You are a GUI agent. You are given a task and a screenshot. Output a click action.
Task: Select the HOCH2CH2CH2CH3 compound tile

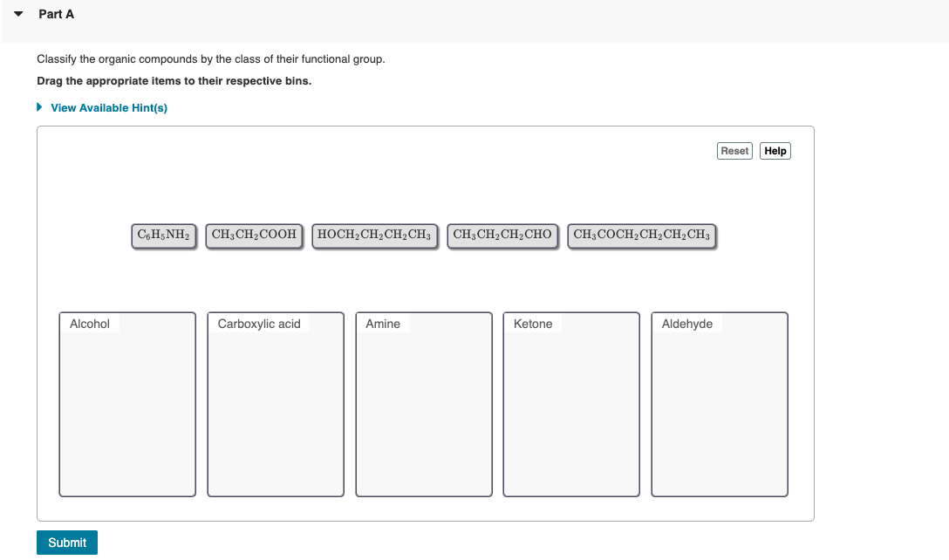click(375, 235)
